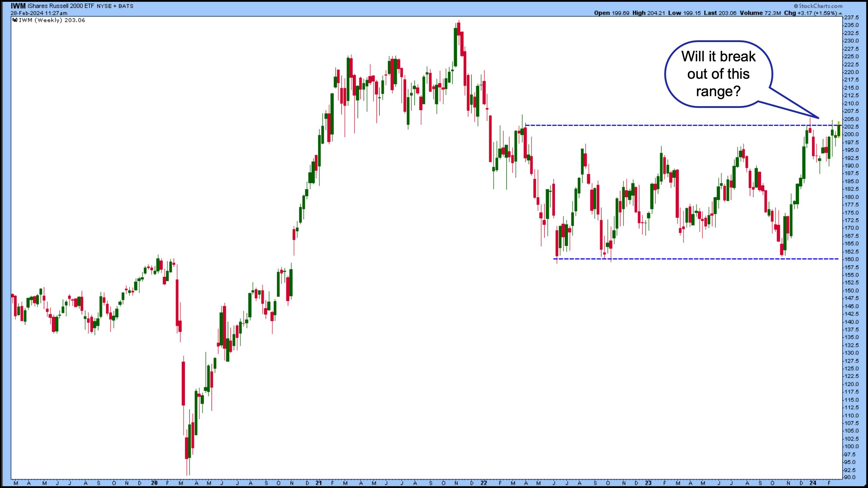Click the '22' year label on time axis
Viewport: 868px width, 488px height.
484,483
